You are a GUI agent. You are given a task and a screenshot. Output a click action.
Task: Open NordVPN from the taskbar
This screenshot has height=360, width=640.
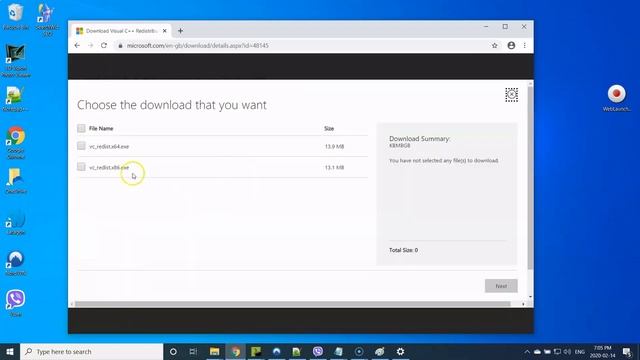point(277,351)
